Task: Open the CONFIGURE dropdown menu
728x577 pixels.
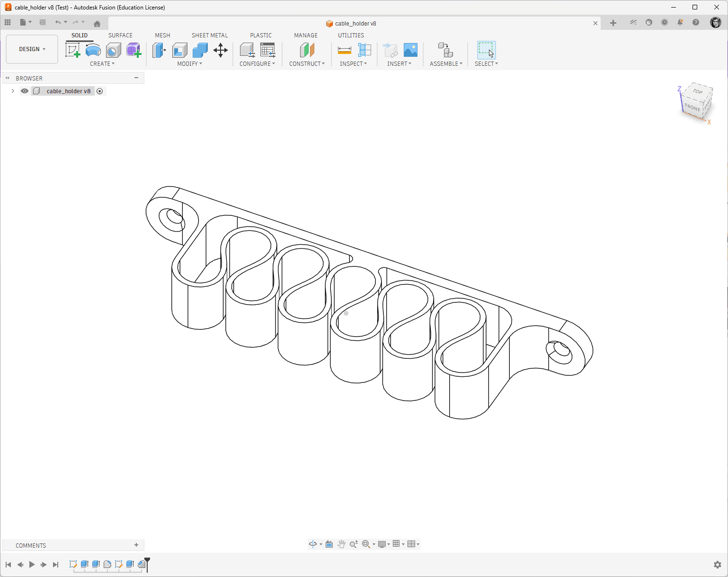Action: [257, 63]
